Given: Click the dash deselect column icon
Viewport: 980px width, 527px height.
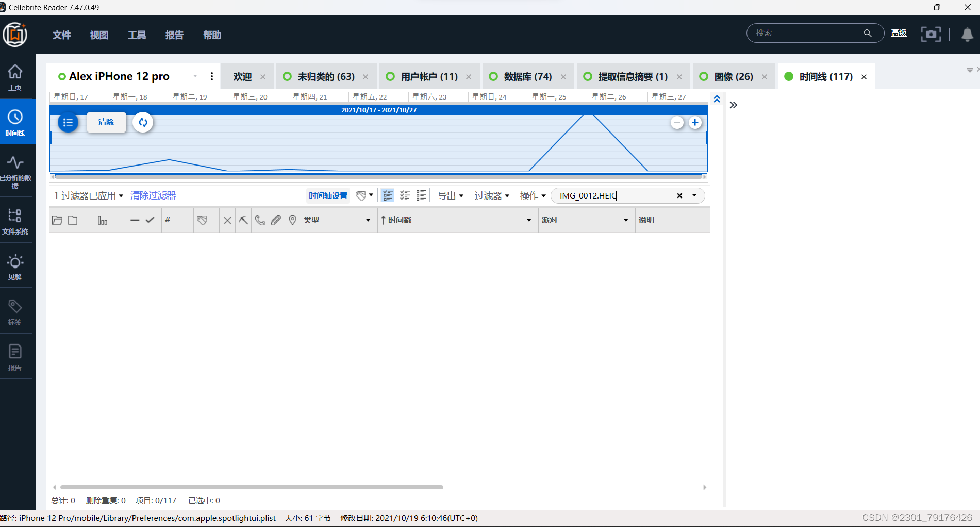Looking at the screenshot, I should pyautogui.click(x=135, y=220).
